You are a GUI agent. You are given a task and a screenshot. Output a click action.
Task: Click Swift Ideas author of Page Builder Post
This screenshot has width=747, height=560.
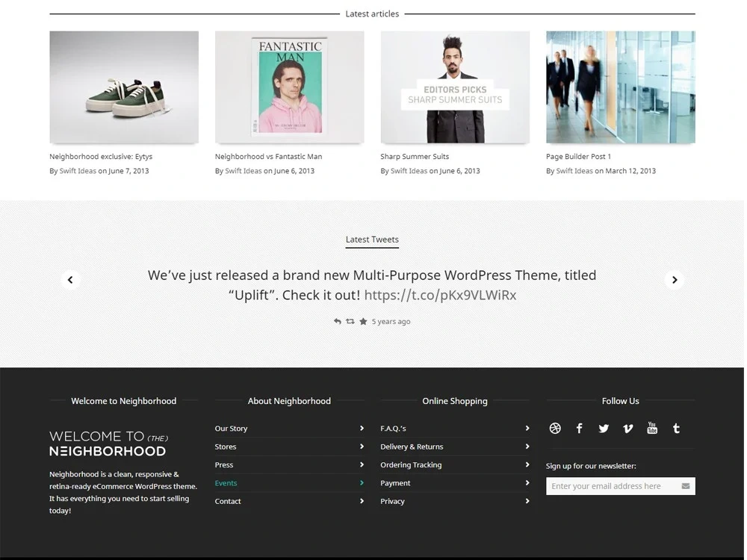click(574, 171)
